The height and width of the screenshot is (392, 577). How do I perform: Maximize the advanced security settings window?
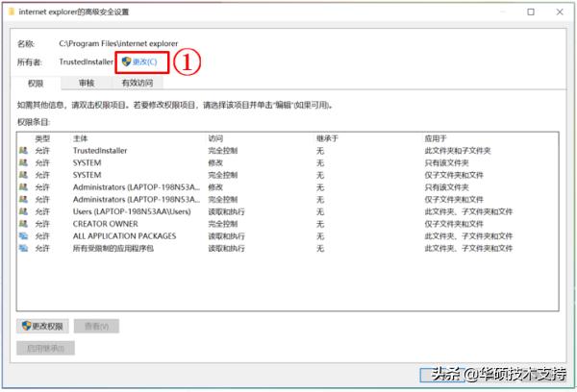(x=531, y=12)
